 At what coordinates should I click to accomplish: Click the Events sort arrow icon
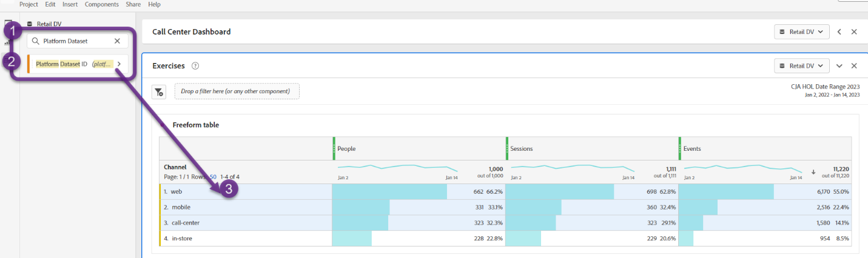pos(813,172)
